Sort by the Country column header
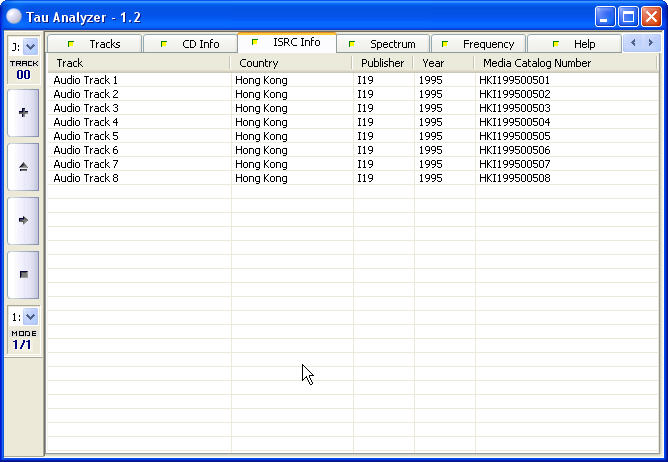This screenshot has width=668, height=462. tap(291, 63)
